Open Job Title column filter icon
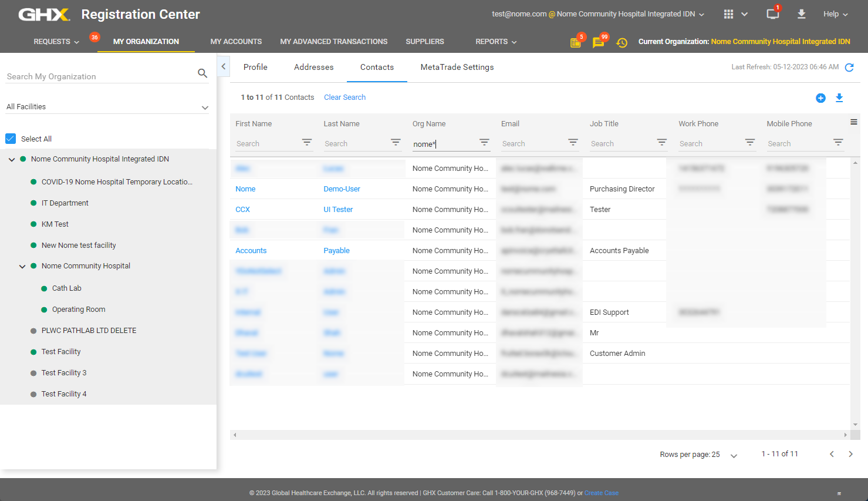The width and height of the screenshot is (868, 501). coord(662,142)
